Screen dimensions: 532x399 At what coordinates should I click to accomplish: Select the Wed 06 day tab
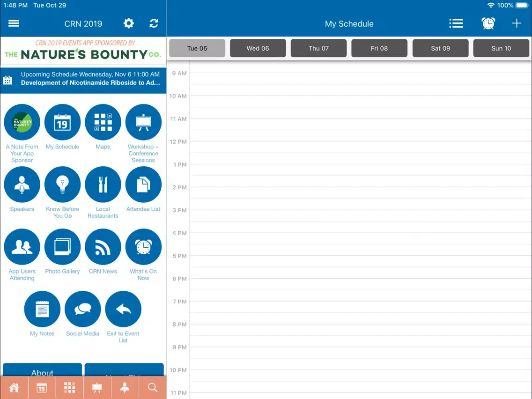pyautogui.click(x=258, y=48)
